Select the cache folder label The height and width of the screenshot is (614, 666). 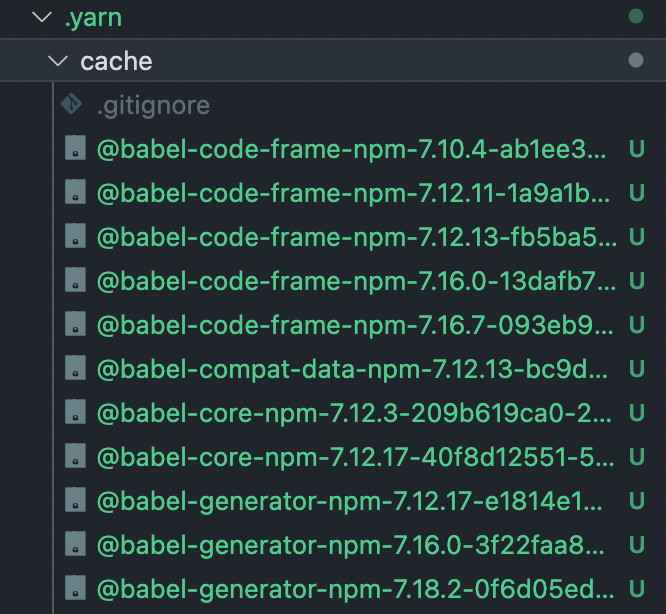pyautogui.click(x=116, y=62)
